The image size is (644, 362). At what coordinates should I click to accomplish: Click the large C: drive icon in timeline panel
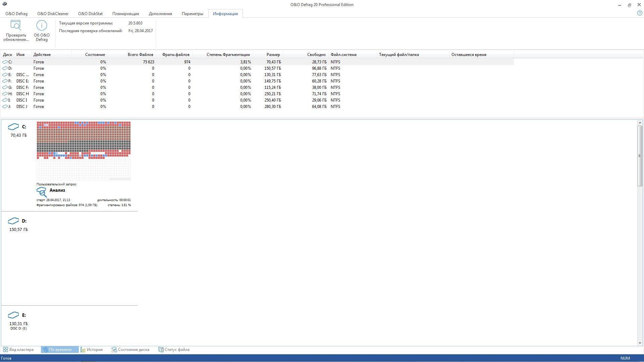tap(13, 127)
